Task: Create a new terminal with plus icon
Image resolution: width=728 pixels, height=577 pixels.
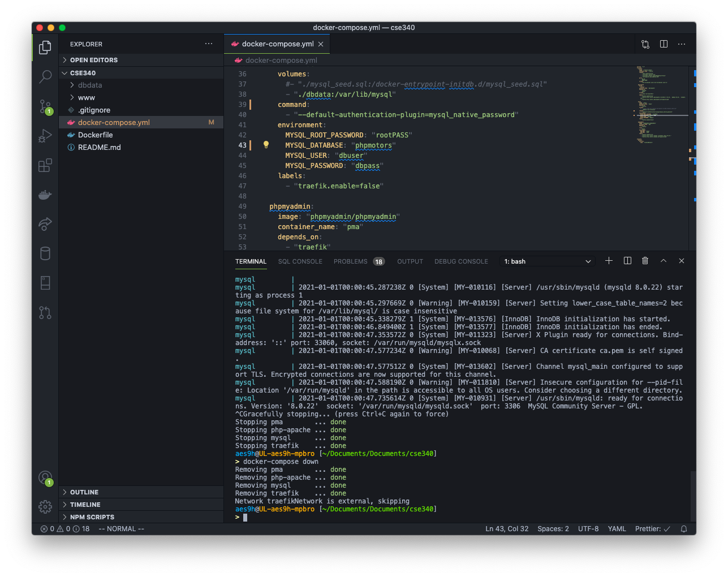Action: [609, 261]
